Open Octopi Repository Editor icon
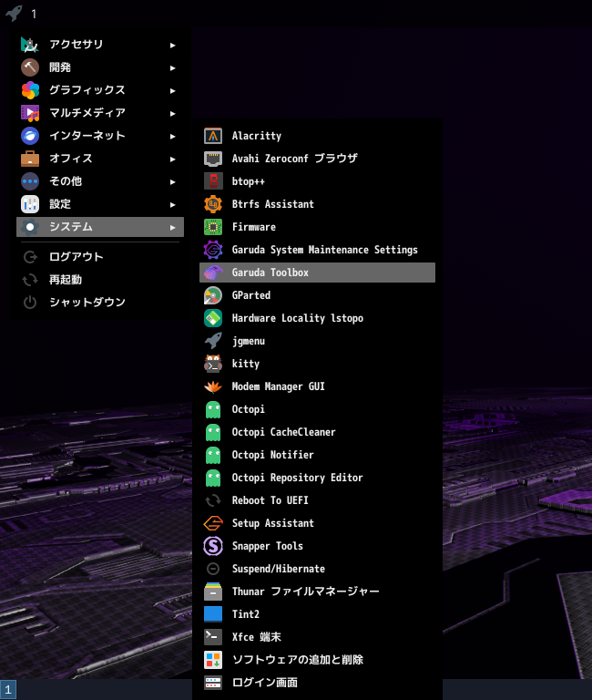The height and width of the screenshot is (700, 592). tap(213, 478)
